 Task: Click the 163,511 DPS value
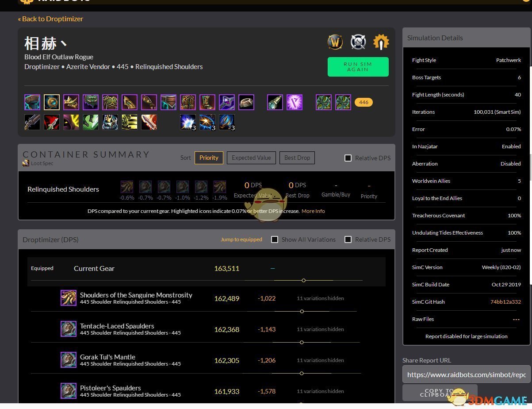click(x=226, y=268)
